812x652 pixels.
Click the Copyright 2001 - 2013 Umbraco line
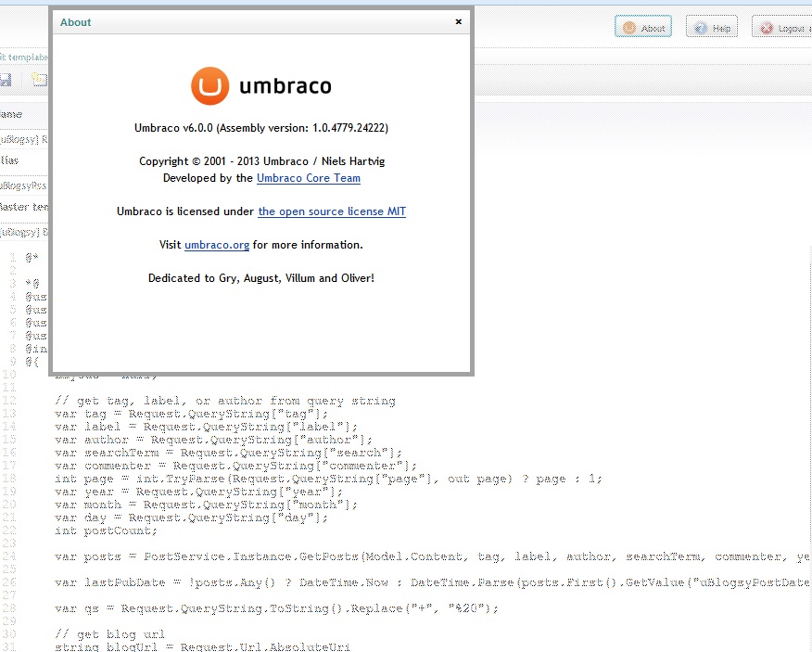point(261,161)
